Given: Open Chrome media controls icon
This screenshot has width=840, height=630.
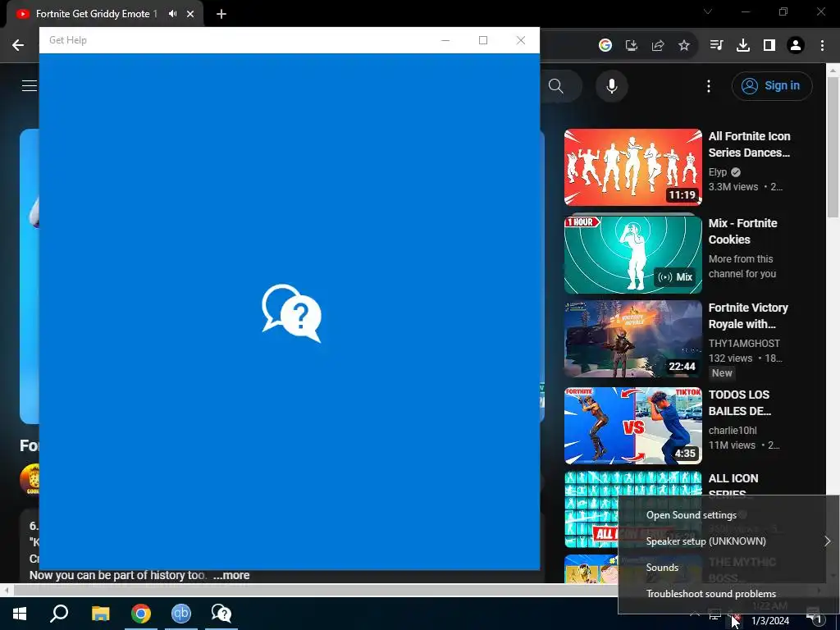Looking at the screenshot, I should pyautogui.click(x=716, y=46).
